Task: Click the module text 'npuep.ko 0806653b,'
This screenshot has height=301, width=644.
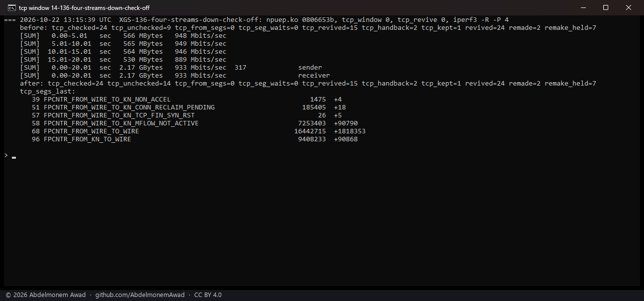Action: [302, 20]
